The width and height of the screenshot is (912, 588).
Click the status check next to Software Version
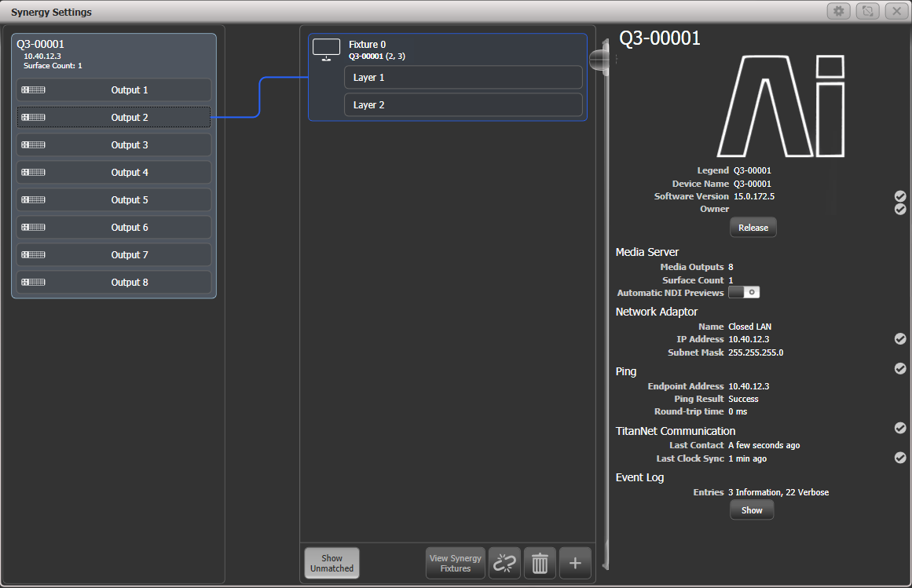(x=899, y=195)
